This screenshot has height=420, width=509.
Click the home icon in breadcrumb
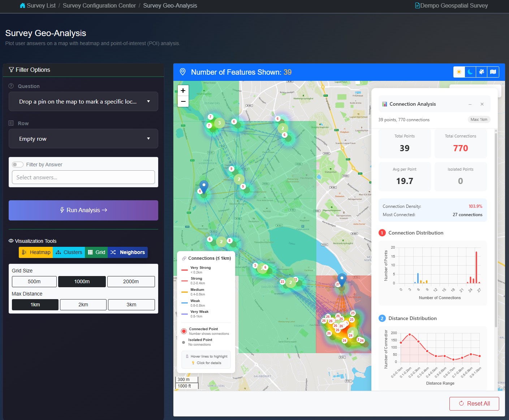point(22,6)
